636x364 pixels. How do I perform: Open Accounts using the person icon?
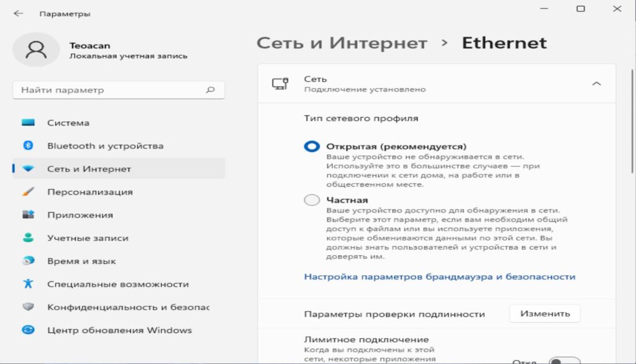coord(28,238)
